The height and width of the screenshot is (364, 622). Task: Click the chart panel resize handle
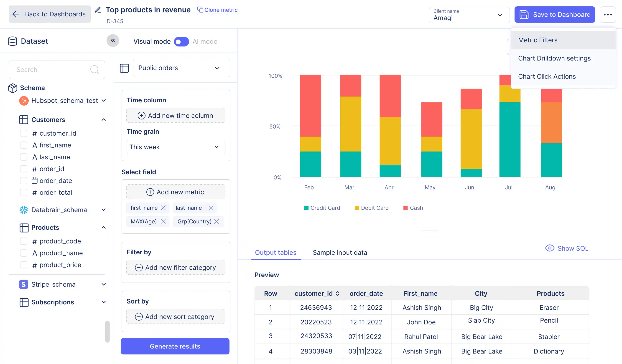pos(429,229)
